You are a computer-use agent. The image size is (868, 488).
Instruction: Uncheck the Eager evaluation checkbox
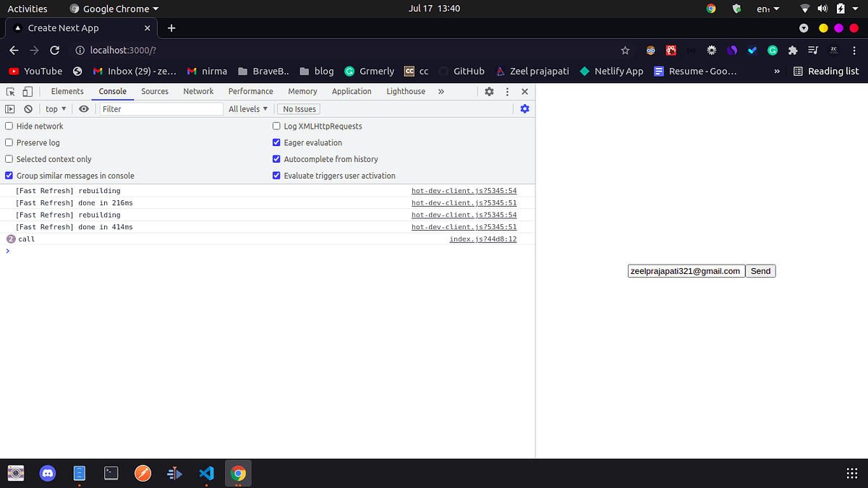pyautogui.click(x=276, y=142)
